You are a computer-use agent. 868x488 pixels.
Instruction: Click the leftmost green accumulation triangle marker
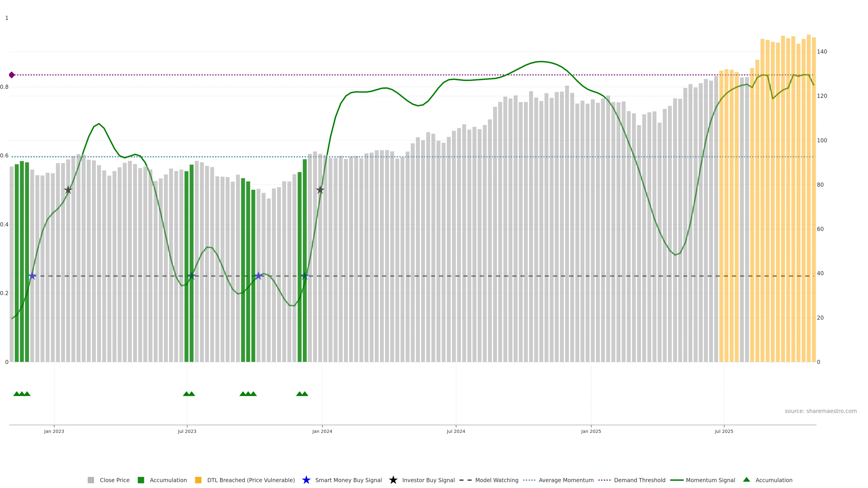pos(17,394)
